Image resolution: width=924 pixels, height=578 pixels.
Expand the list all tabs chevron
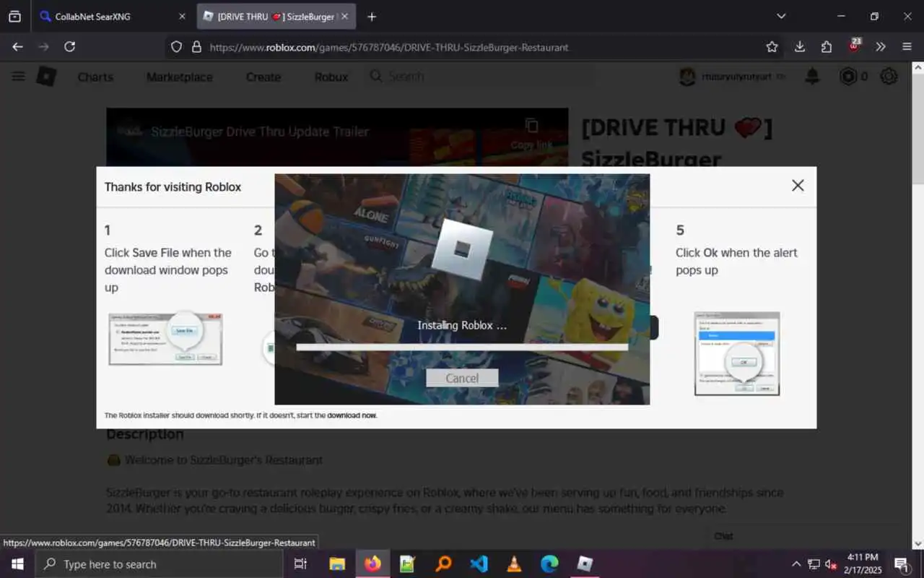[781, 16]
